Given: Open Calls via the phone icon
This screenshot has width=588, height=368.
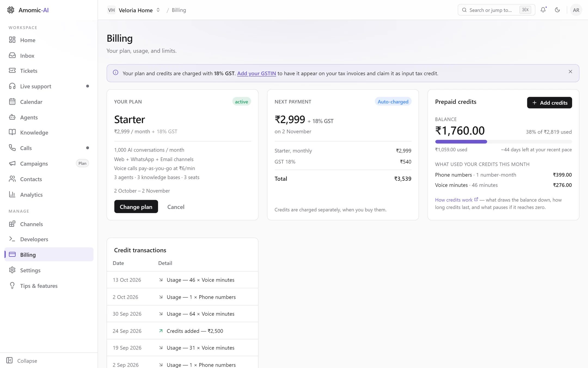Looking at the screenshot, I should pyautogui.click(x=12, y=148).
